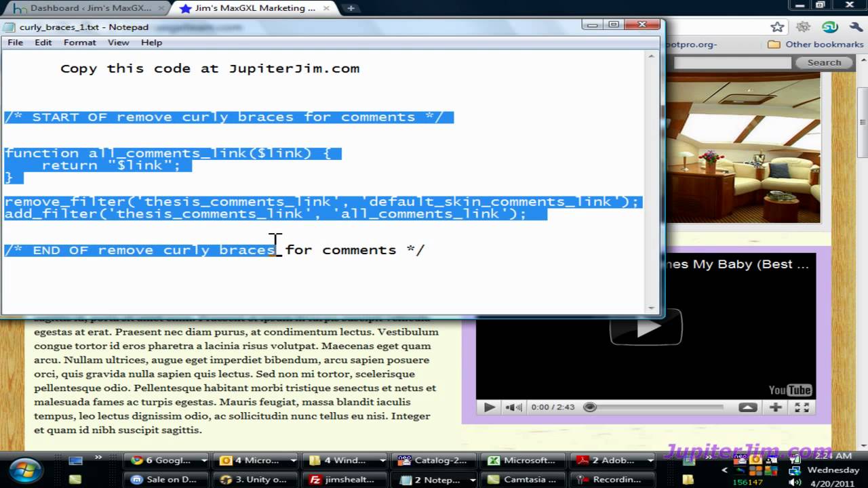The height and width of the screenshot is (488, 868).
Task: Toggle fullscreen on the YouTube player
Action: 802,407
